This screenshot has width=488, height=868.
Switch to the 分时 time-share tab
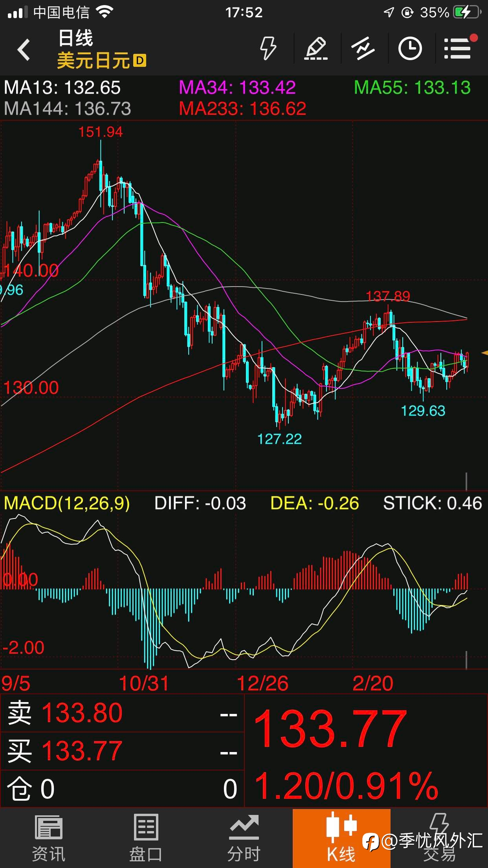point(244,839)
